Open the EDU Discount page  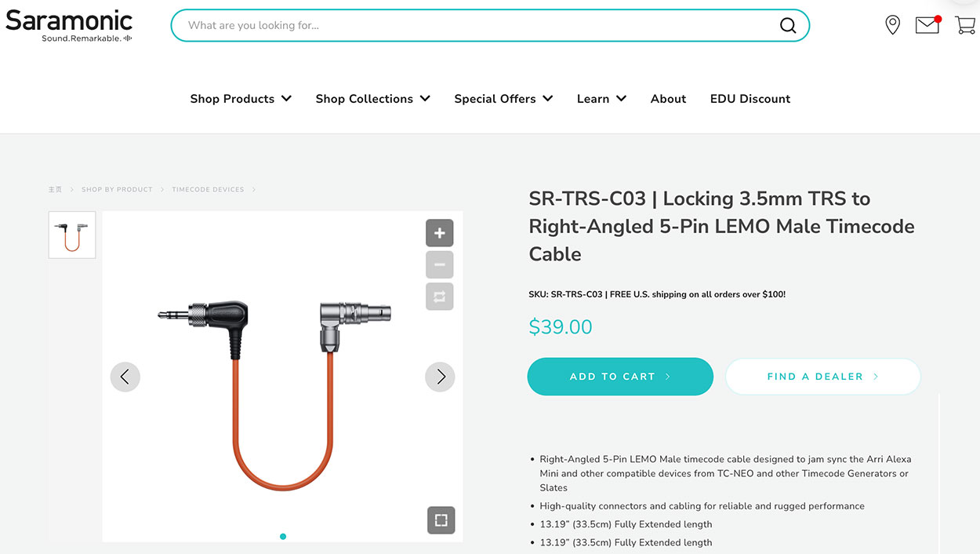(x=750, y=99)
